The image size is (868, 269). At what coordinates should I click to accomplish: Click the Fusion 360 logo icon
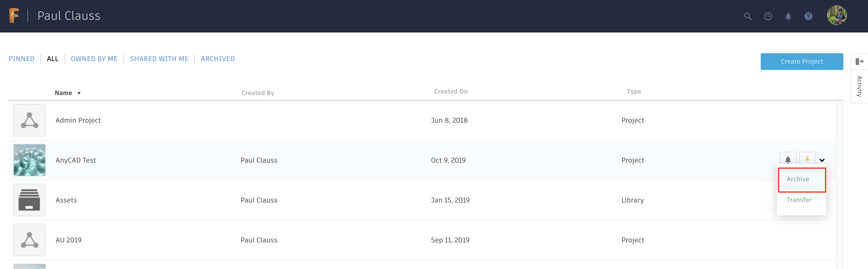pyautogui.click(x=14, y=16)
